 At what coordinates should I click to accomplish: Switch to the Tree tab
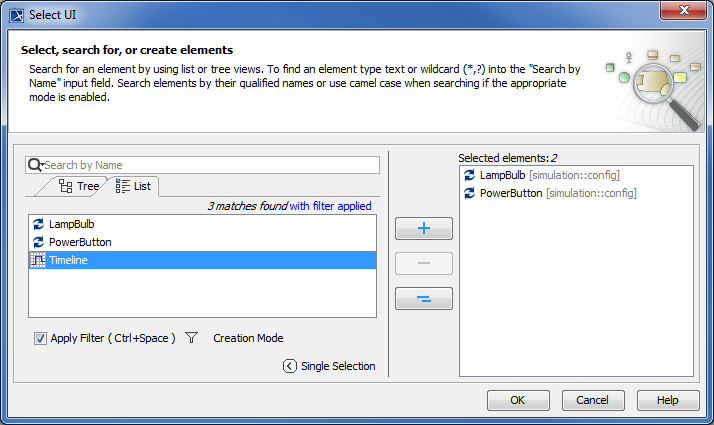point(79,186)
